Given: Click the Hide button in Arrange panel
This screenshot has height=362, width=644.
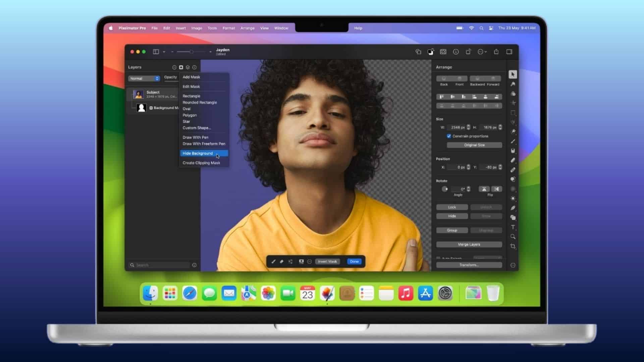Looking at the screenshot, I should (x=452, y=216).
